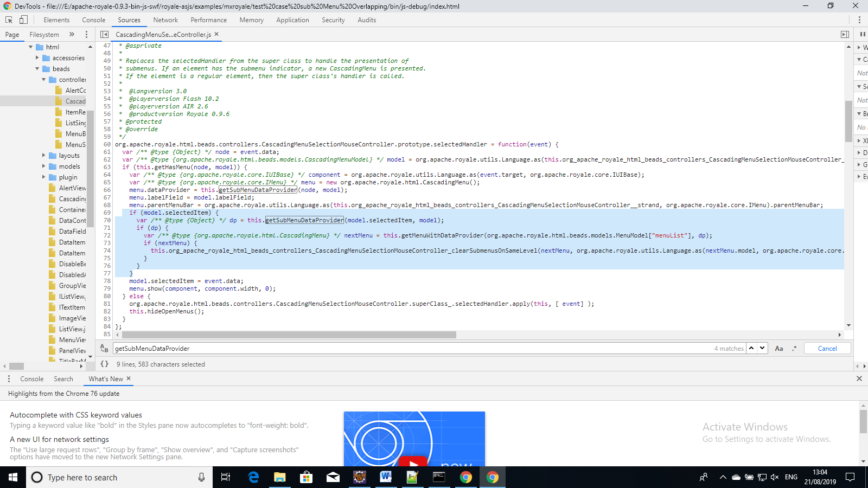This screenshot has height=488, width=868.
Task: Click the code editor horizontal scrollbar thumb
Action: pos(289,335)
